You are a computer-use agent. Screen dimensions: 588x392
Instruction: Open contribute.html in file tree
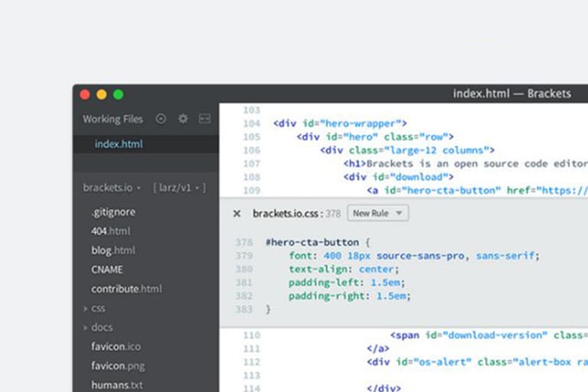click(126, 289)
